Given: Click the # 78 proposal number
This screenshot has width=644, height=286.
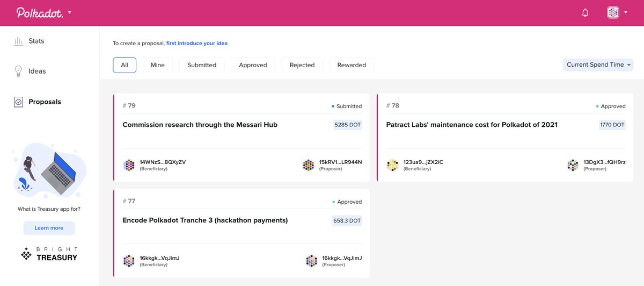Looking at the screenshot, I should 393,105.
